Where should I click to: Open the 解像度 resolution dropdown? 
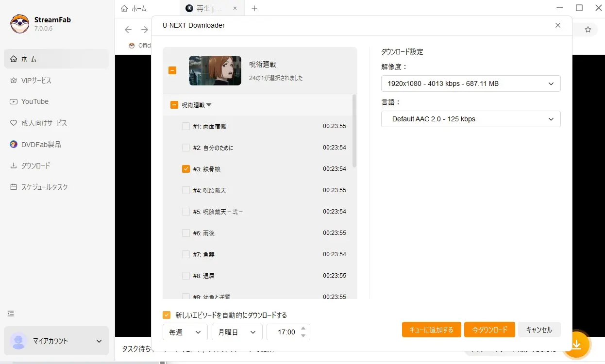(471, 83)
